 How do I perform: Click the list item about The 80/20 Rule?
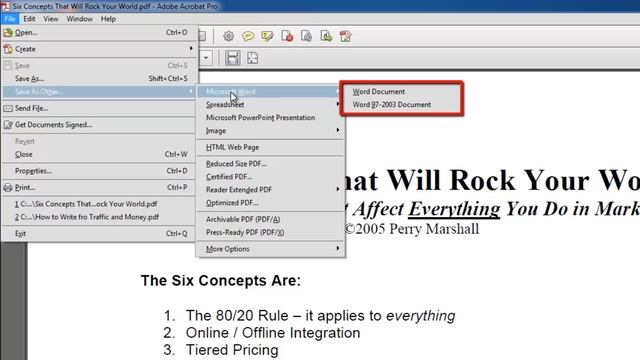[320, 316]
